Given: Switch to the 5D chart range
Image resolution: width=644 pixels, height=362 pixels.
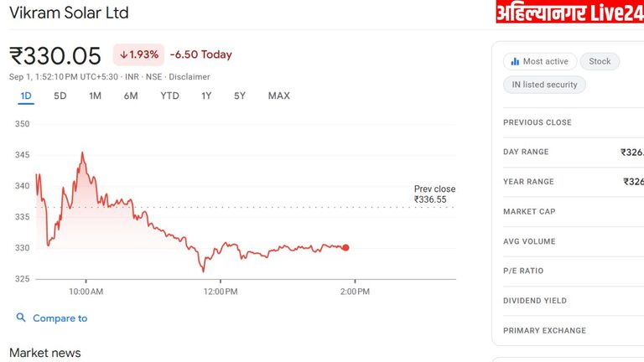Looking at the screenshot, I should pyautogui.click(x=60, y=96).
